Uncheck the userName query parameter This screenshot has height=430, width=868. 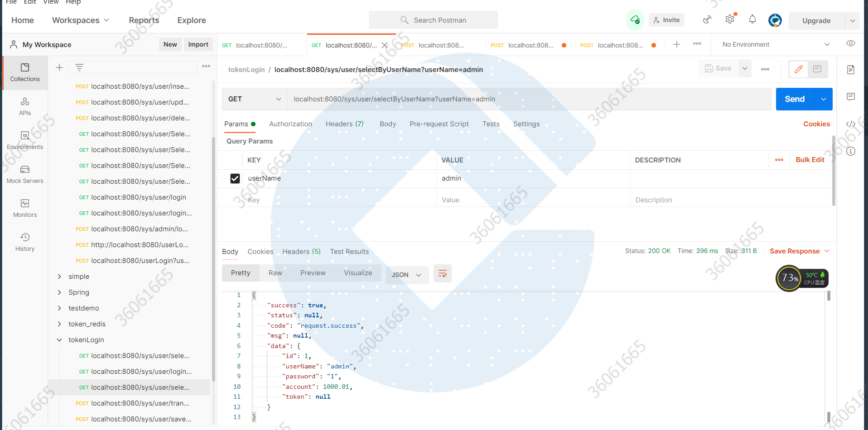pos(235,178)
